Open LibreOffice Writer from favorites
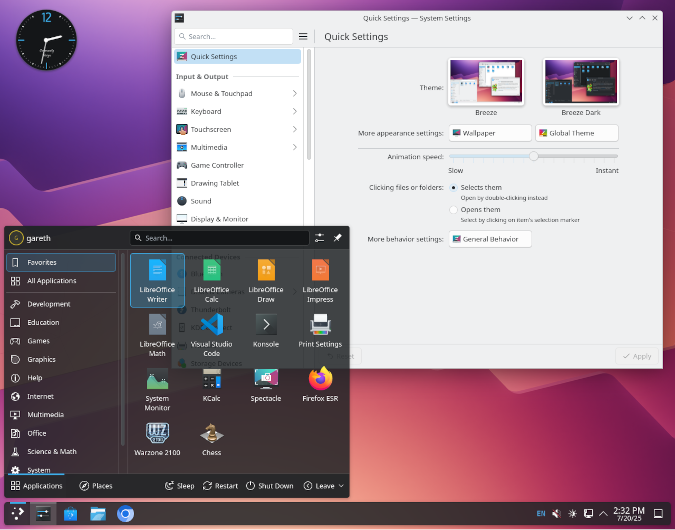 (157, 280)
